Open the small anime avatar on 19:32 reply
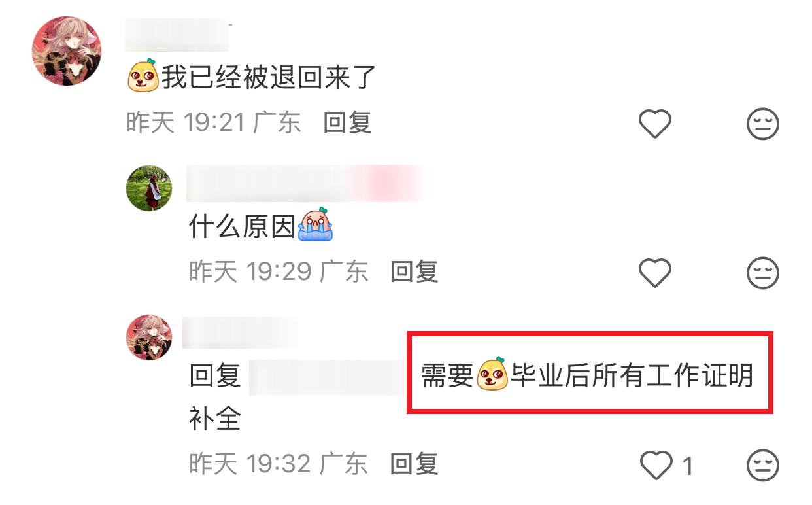The height and width of the screenshot is (505, 812). pos(149,338)
